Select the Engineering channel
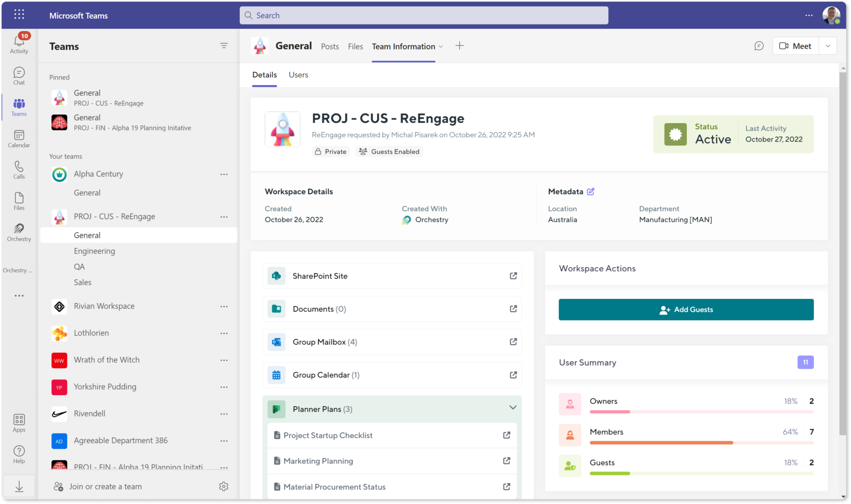 pos(94,251)
